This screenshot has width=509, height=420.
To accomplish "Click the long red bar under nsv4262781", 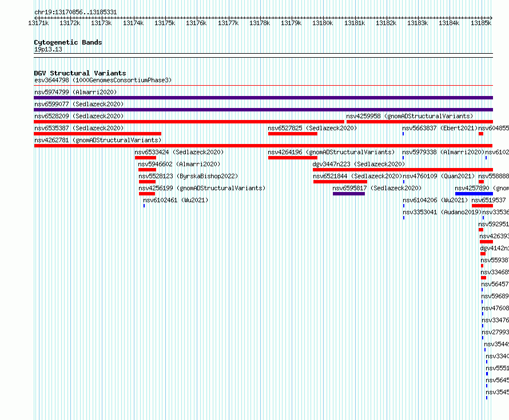I will [263, 146].
